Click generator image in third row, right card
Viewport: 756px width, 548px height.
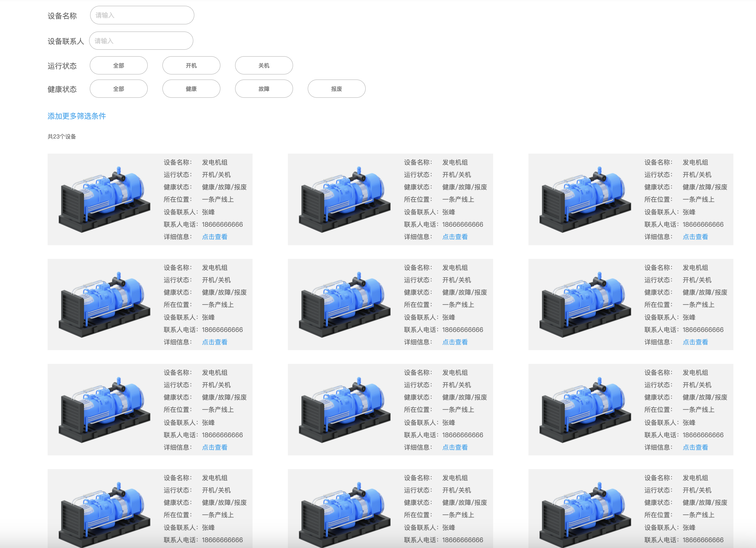pyautogui.click(x=585, y=410)
